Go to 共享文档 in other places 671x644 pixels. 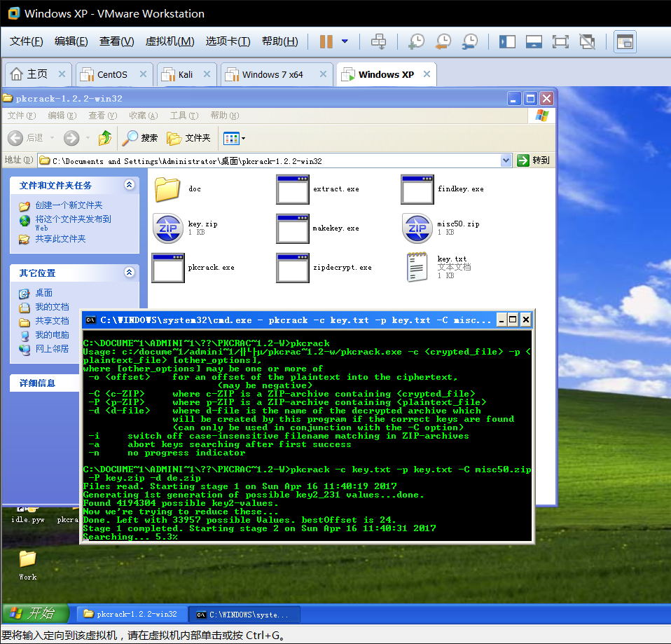coord(52,321)
